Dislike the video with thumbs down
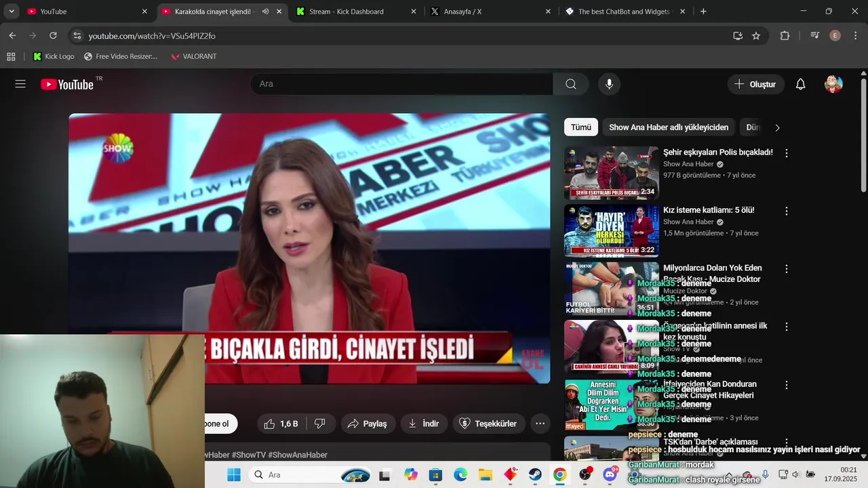The image size is (868, 488). (x=320, y=424)
